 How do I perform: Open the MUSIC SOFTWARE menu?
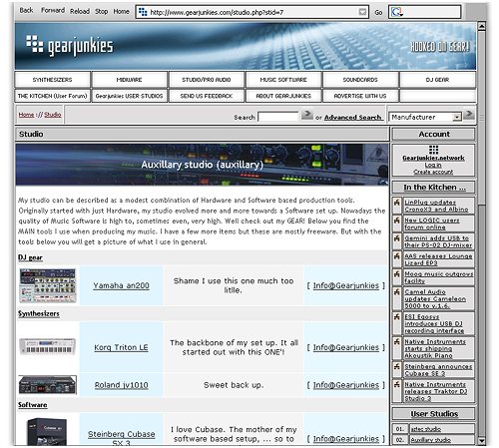point(283,80)
